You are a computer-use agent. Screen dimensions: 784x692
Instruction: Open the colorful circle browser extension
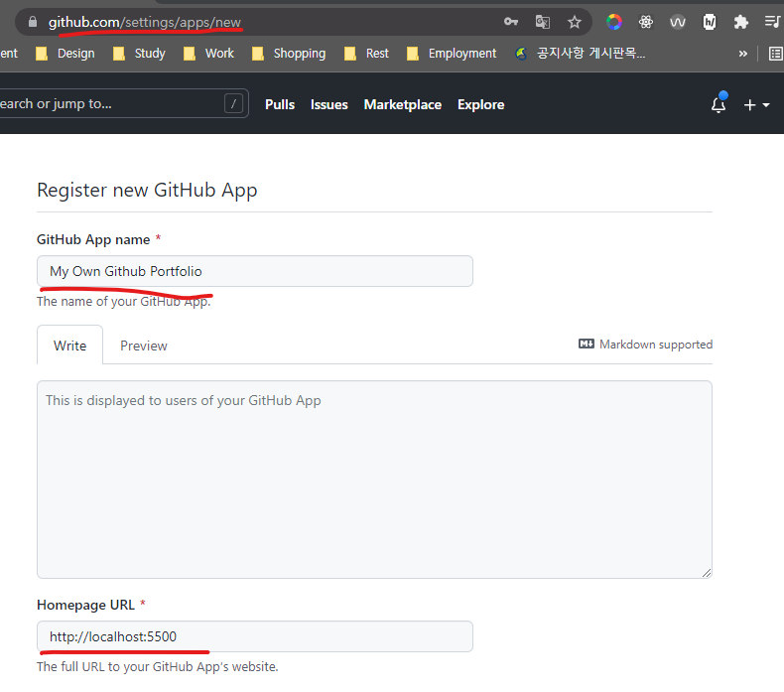(614, 22)
